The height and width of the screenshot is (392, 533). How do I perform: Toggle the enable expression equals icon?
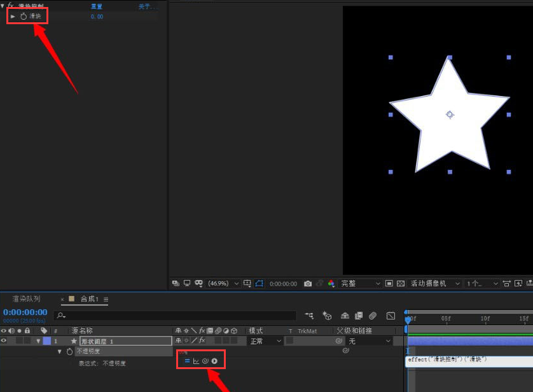pos(187,361)
